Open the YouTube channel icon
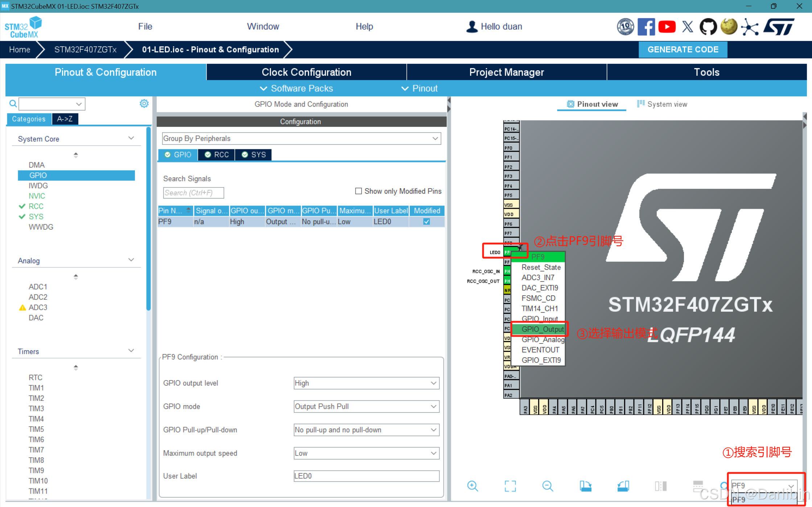This screenshot has height=507, width=812. point(667,26)
